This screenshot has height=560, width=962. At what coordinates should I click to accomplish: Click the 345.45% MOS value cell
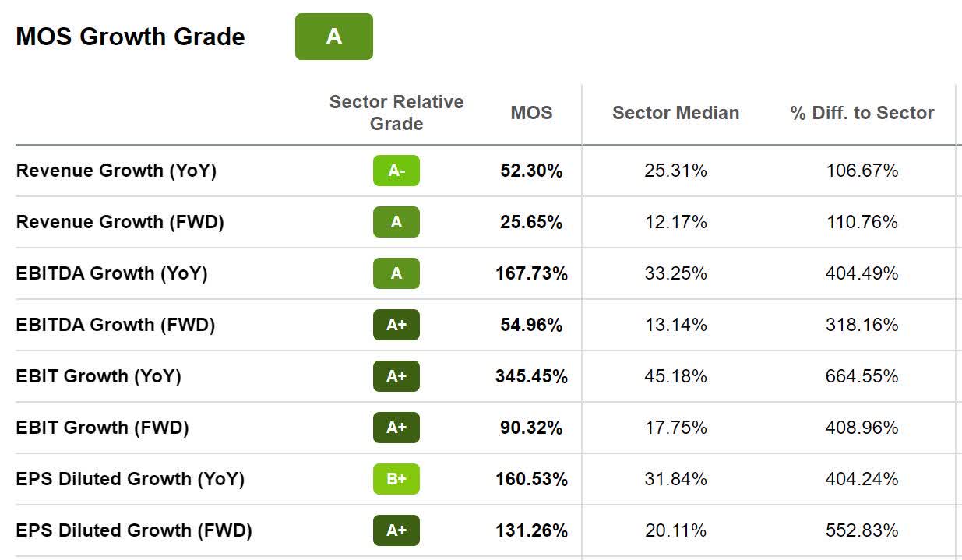[x=531, y=376]
